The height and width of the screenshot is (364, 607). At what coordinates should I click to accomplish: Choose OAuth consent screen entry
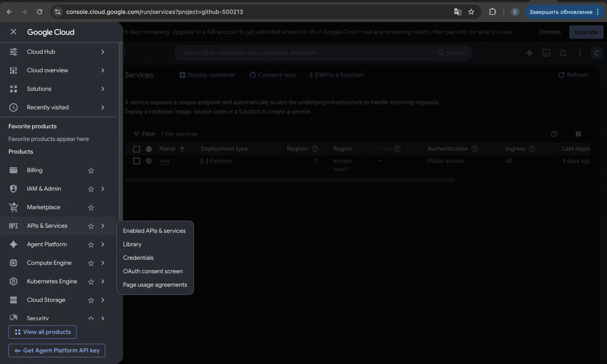tap(153, 271)
